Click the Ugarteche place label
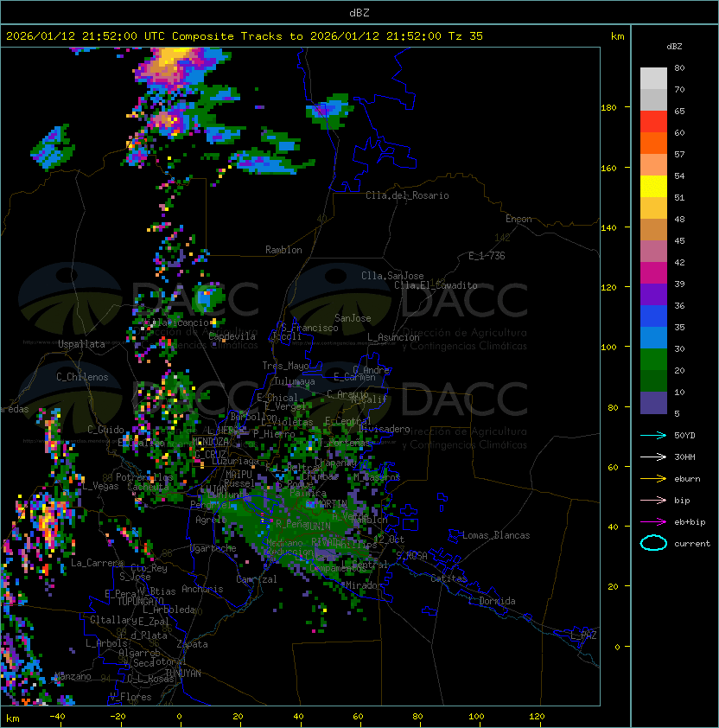Image resolution: width=719 pixels, height=728 pixels. pos(213,548)
